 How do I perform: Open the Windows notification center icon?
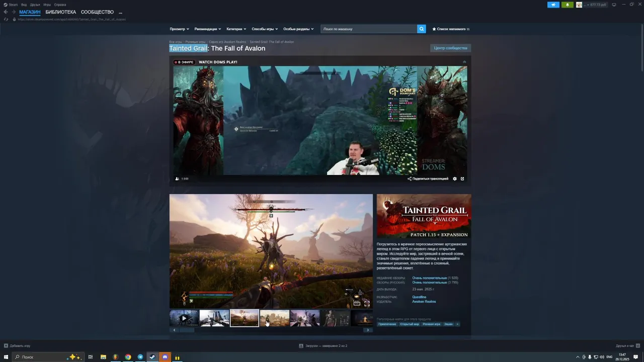[635, 357]
